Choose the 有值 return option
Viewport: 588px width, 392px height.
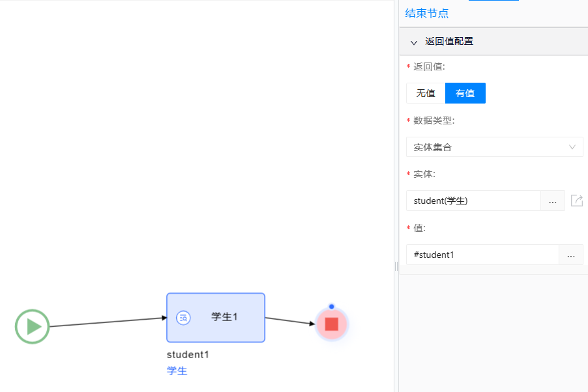point(465,93)
